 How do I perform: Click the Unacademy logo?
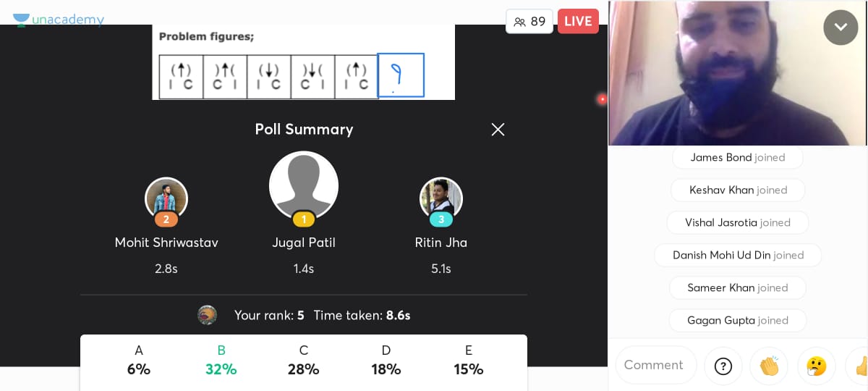tap(59, 20)
